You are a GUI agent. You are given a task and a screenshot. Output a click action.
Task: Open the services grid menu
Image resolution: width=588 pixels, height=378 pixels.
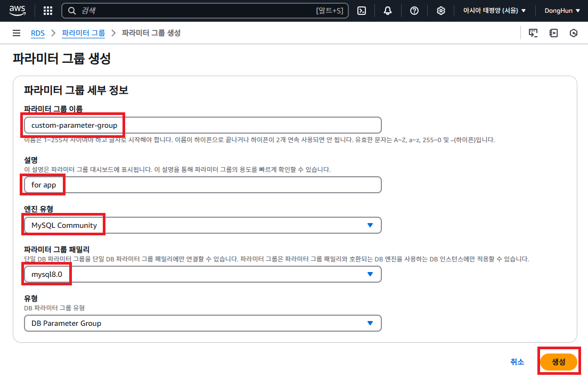tap(48, 11)
